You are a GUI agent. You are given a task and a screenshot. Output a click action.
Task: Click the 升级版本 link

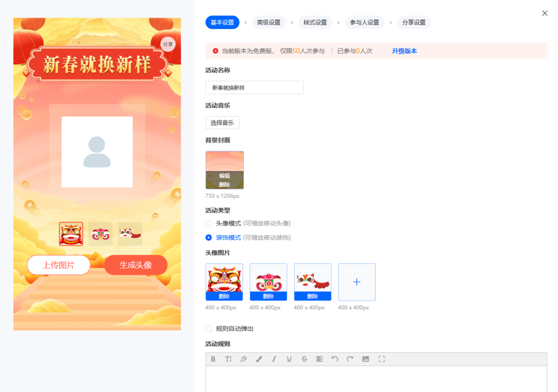click(404, 51)
